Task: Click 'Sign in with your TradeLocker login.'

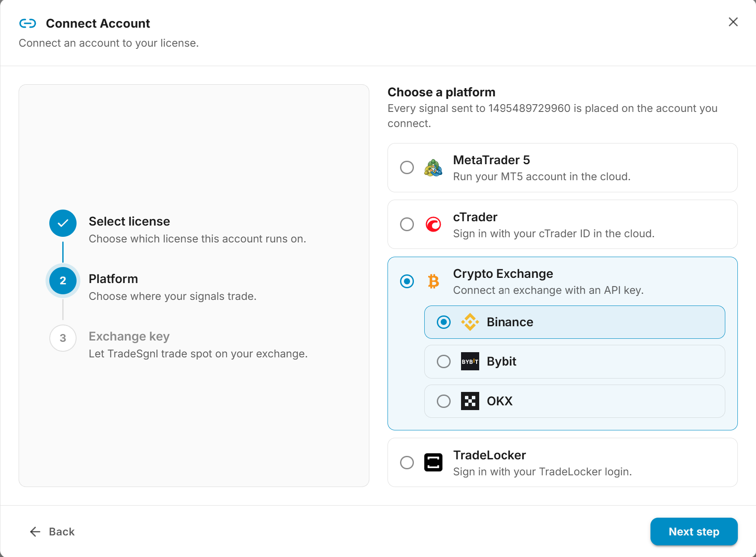Action: coord(542,471)
